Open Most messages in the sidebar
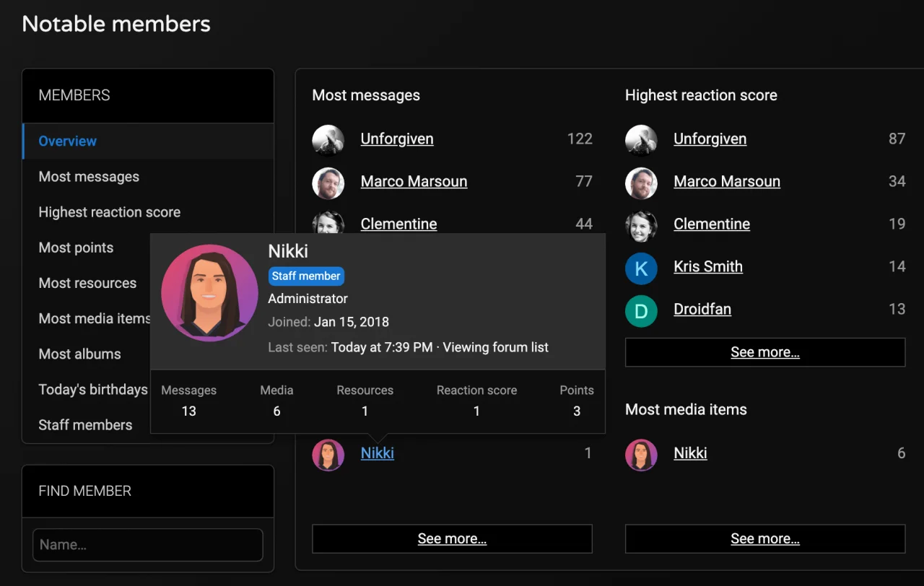 pos(89,177)
